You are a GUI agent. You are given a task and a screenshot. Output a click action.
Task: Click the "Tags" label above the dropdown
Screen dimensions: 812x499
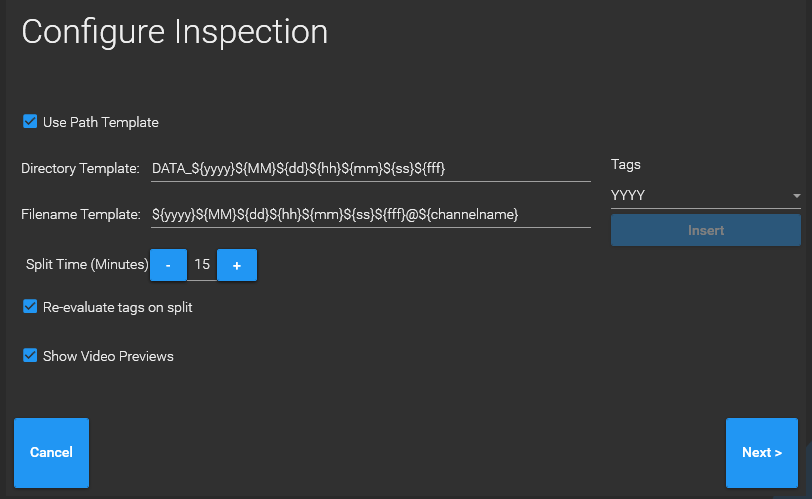626,164
